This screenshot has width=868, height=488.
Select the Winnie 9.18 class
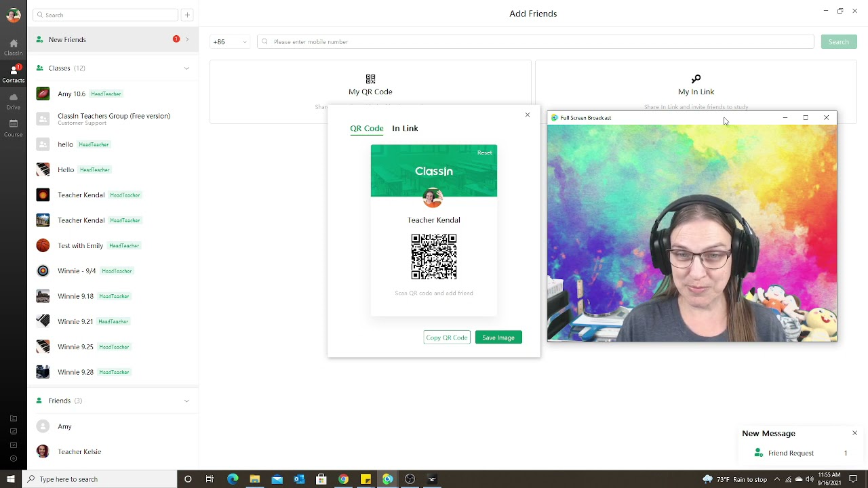[x=113, y=296]
